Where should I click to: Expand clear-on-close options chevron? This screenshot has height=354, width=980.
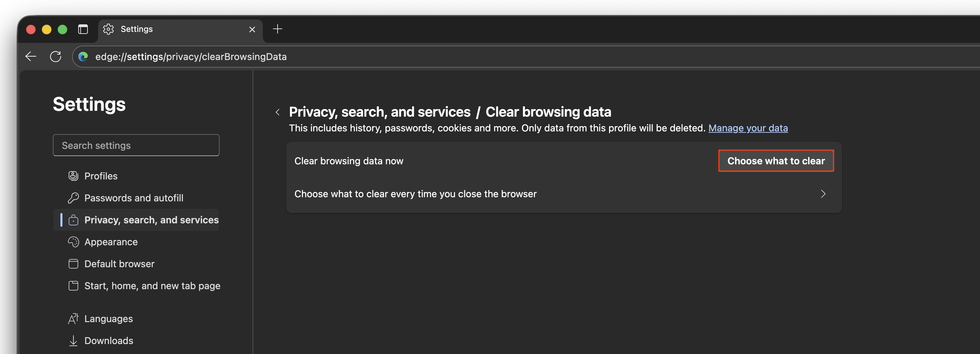tap(823, 194)
